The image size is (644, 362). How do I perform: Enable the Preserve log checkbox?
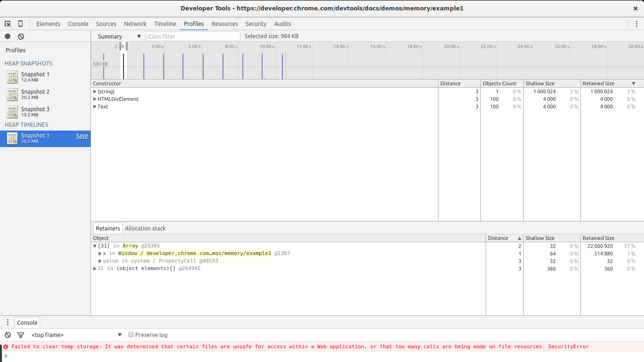coord(131,335)
